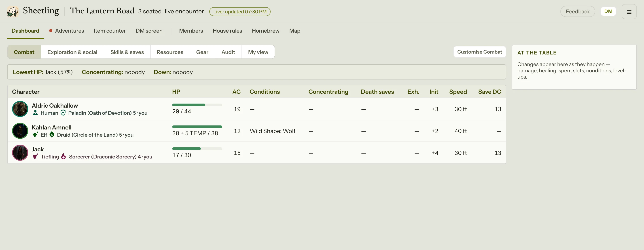The width and height of the screenshot is (644, 250).
Task: Click the Human race icon for Aldric
Action: tap(35, 113)
